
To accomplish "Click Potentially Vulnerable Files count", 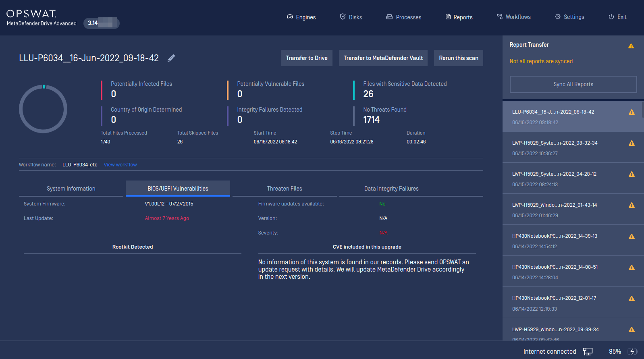I will tap(240, 94).
